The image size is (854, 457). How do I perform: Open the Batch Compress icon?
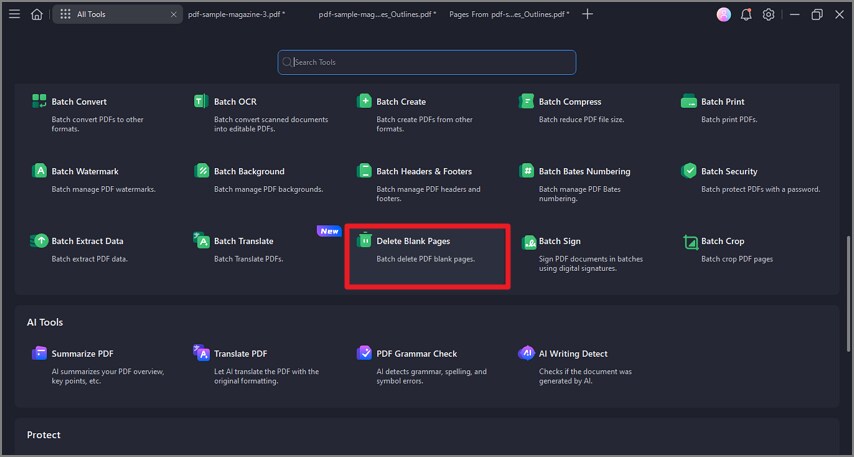coord(526,101)
